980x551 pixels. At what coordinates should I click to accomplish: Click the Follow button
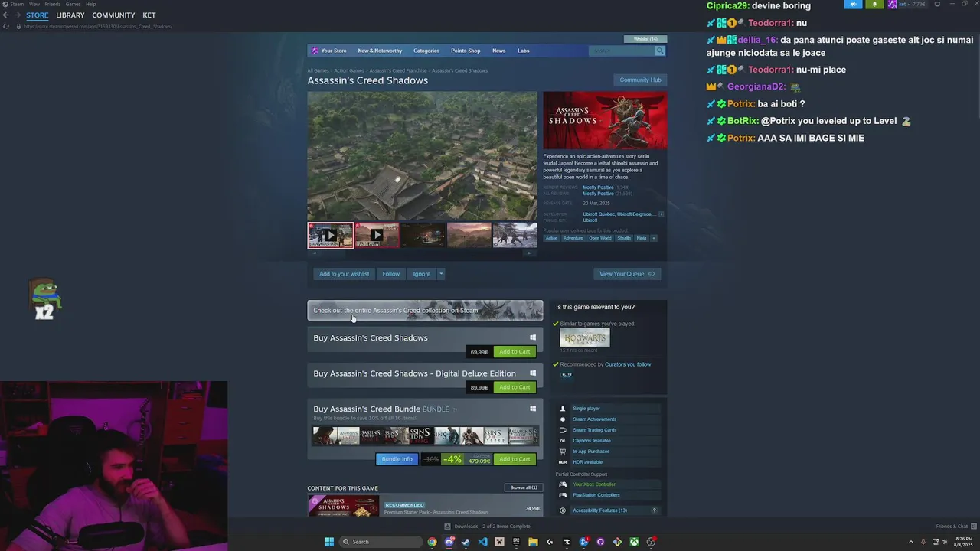pyautogui.click(x=391, y=274)
